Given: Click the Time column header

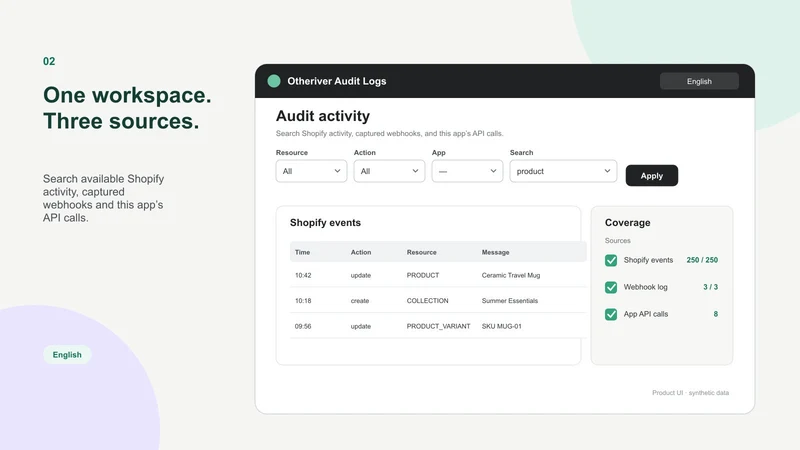Looking at the screenshot, I should tap(303, 252).
